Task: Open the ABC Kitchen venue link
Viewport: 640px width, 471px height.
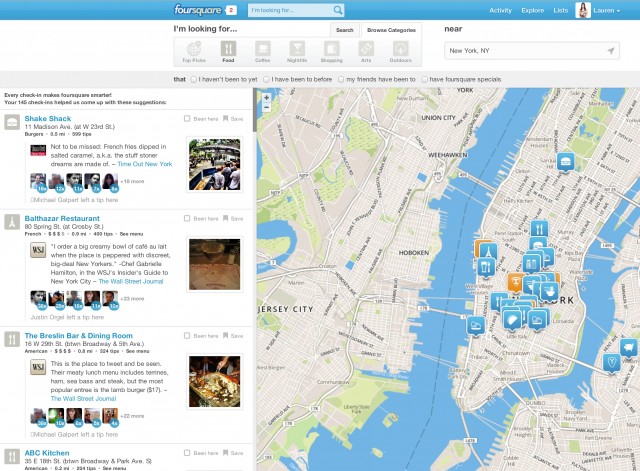Action: pos(47,453)
